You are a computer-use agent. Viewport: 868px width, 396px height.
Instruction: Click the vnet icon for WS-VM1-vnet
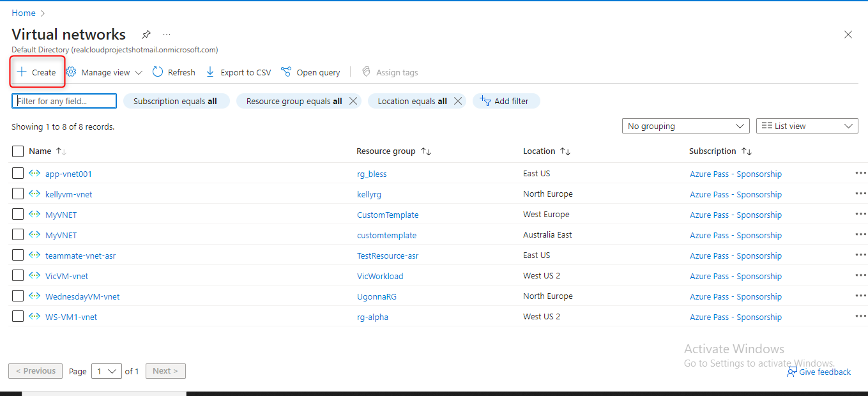[35, 316]
